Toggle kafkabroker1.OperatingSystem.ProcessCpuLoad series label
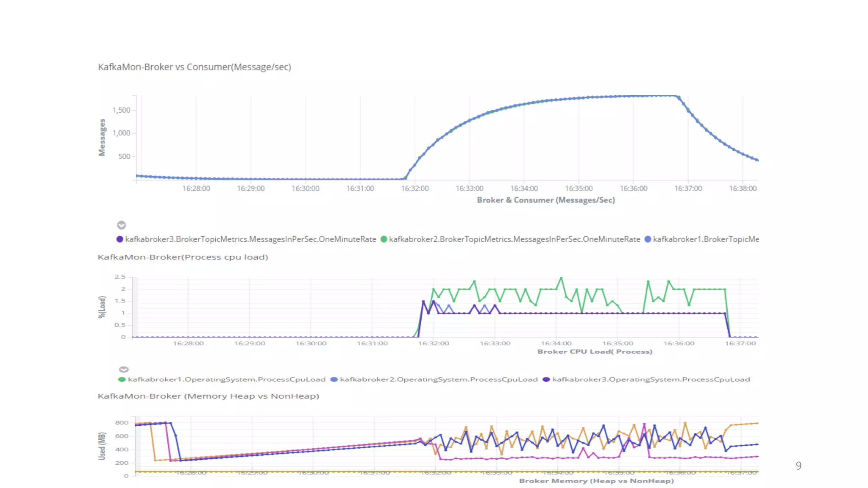868x488 pixels. coord(227,380)
